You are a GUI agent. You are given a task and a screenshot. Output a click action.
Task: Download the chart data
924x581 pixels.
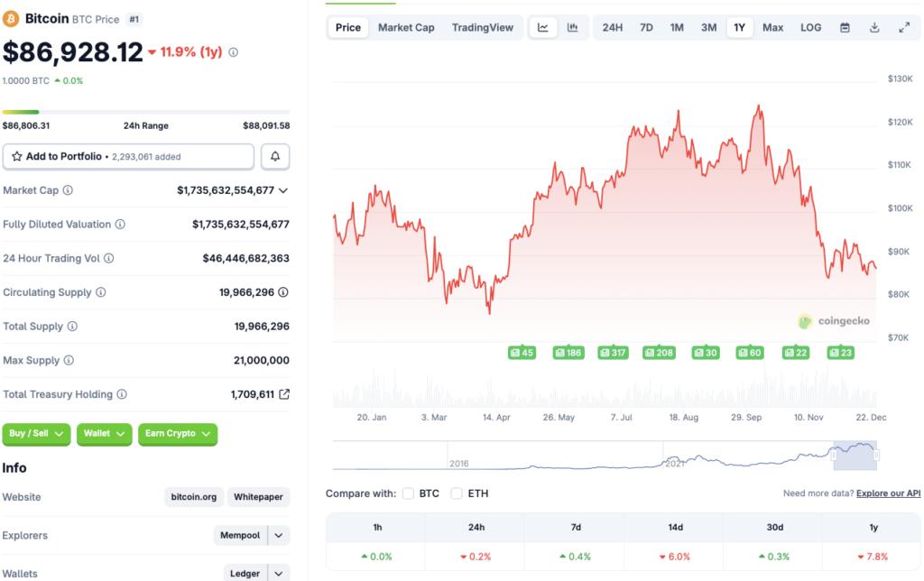pos(874,28)
